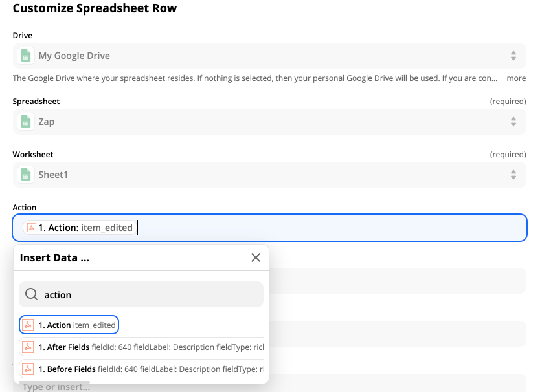Viewport: 553px width, 392px height.
Task: Click the Google Sheets icon in Drive field
Action: click(x=26, y=56)
